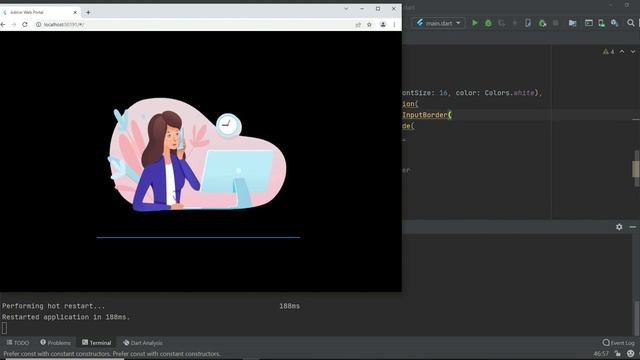Screen dimensions: 640x360
Task: Click the 'Prefer const with constant constructors' status message
Action: [x=112, y=354]
